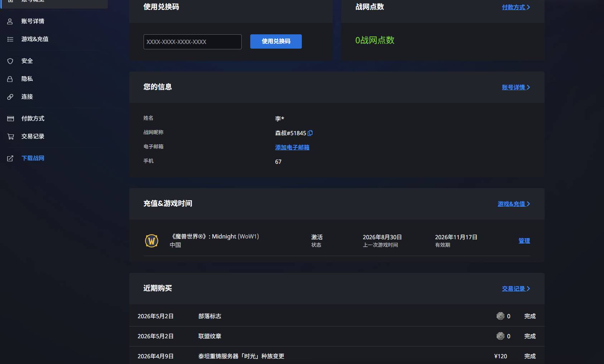Screen dimensions: 604x364
Task: Select the 联盟纹章 purchase row
Action: [x=337, y=336]
